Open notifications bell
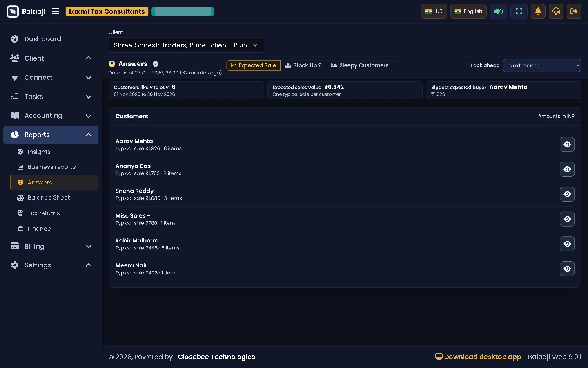This screenshot has height=368, width=588. (538, 11)
